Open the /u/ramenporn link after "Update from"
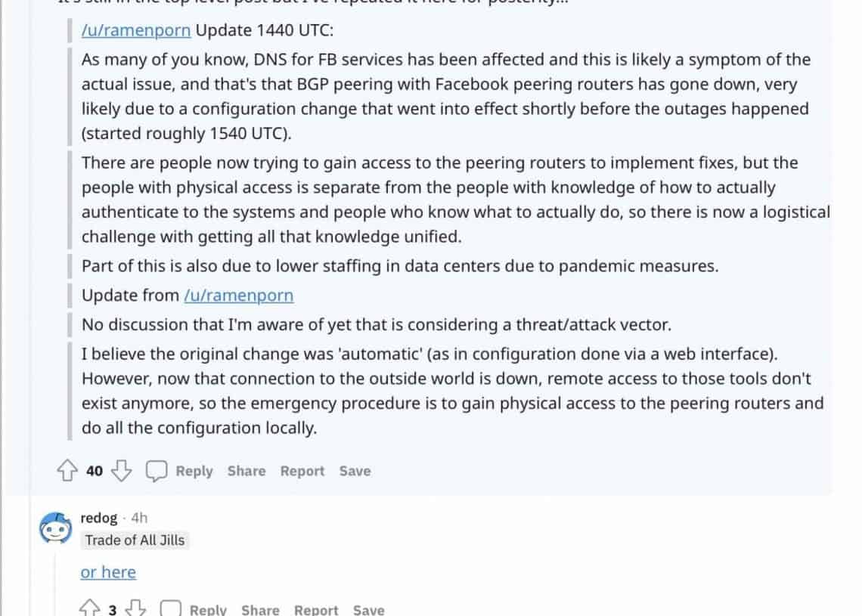 (238, 296)
